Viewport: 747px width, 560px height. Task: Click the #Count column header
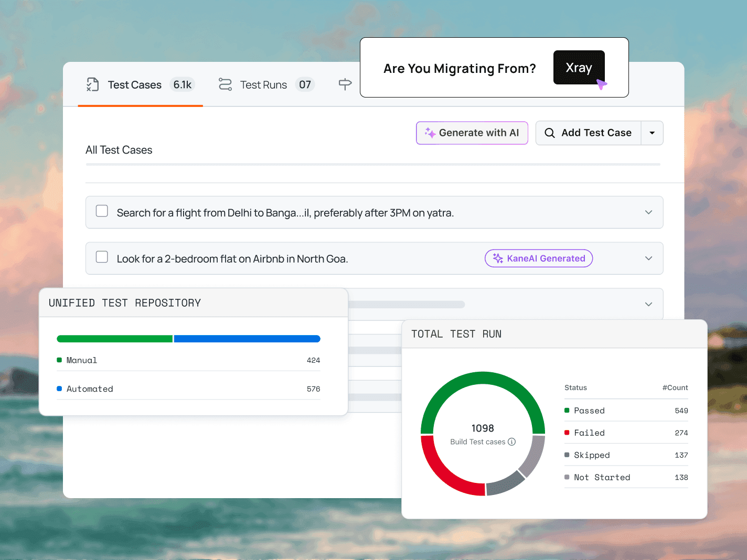pyautogui.click(x=675, y=388)
